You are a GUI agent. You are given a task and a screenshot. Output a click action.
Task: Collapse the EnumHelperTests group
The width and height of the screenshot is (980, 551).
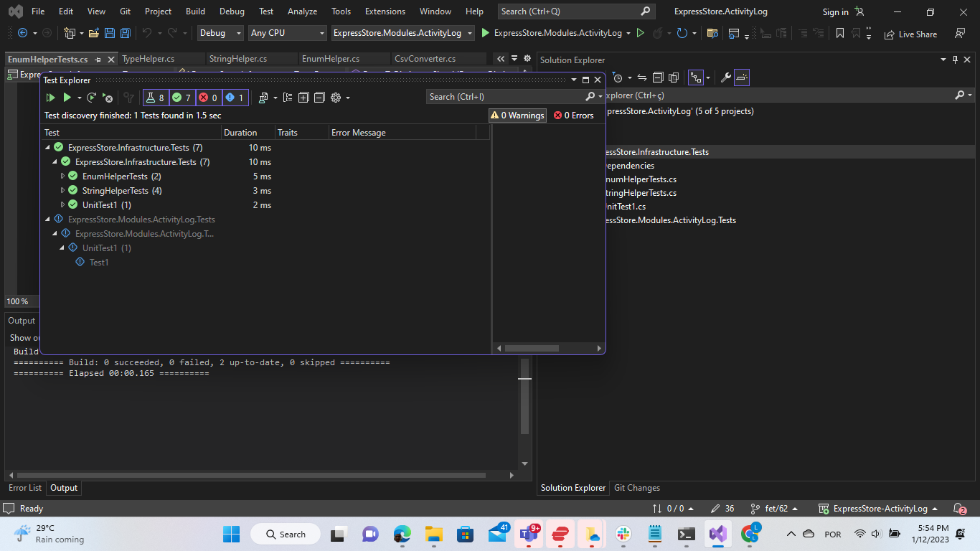(62, 176)
